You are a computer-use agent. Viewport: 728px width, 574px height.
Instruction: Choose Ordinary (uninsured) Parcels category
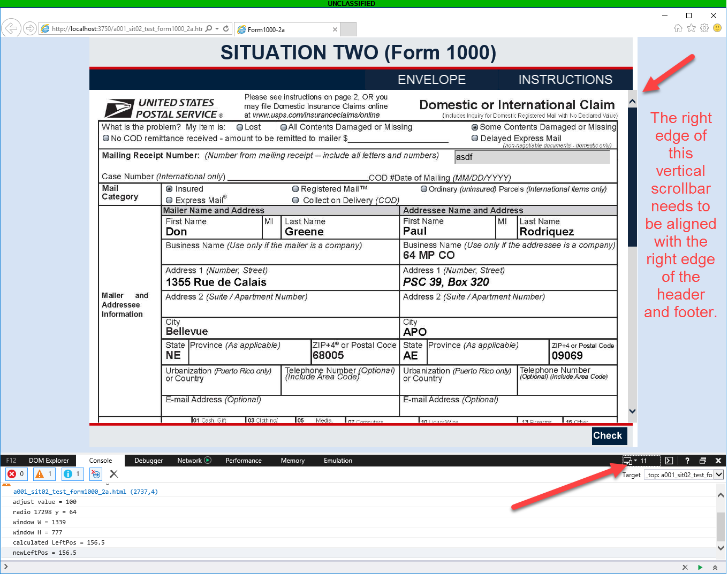pos(424,189)
